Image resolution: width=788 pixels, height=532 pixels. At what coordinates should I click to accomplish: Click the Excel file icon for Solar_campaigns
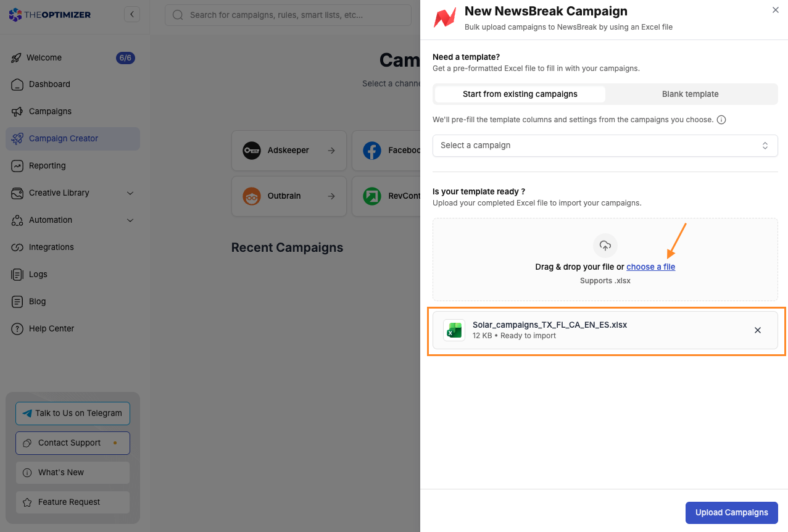(455, 330)
